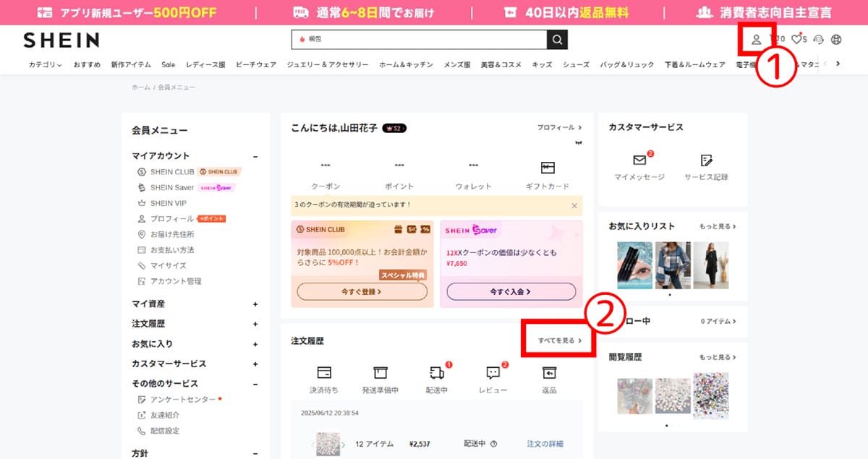Viewport: 868px width, 459px height.
Task: Collapse the マイアカウント section
Action: tap(255, 156)
